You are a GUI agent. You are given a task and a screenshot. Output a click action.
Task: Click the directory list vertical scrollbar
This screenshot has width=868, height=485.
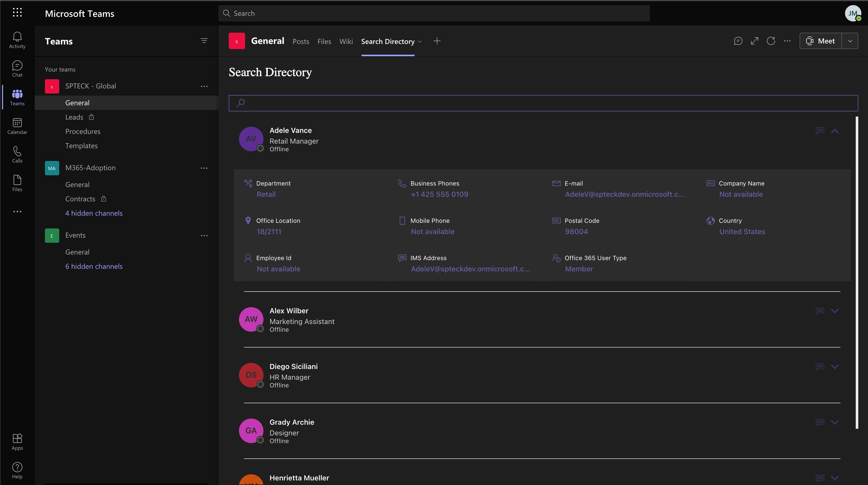click(x=857, y=272)
